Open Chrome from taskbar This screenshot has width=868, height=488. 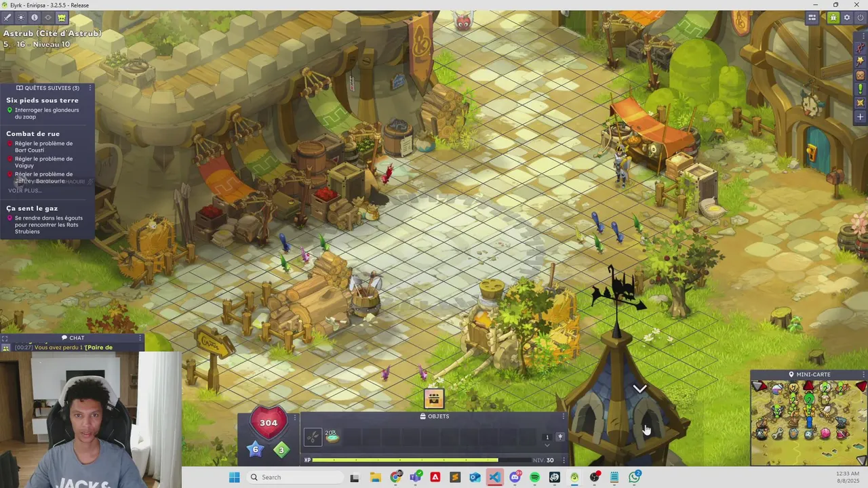click(x=395, y=477)
